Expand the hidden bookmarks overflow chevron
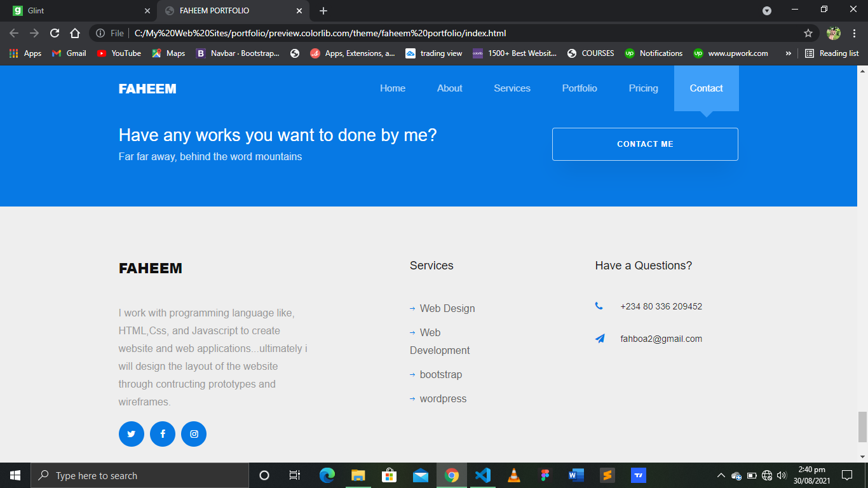 [788, 53]
